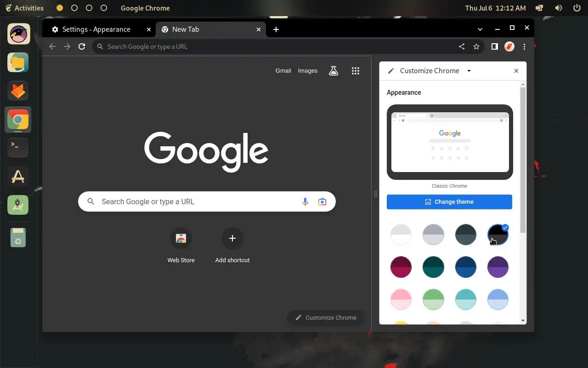Open the Activities overview
This screenshot has width=588, height=368.
(x=24, y=8)
